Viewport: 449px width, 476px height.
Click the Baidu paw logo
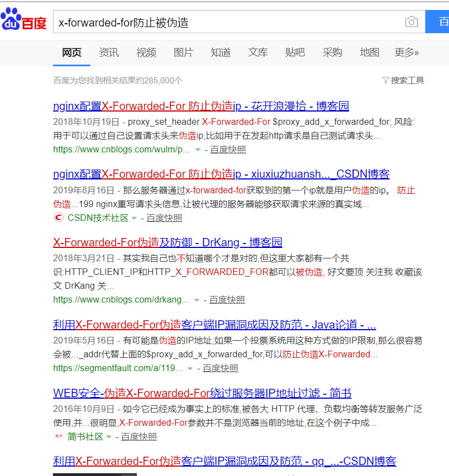click(x=23, y=19)
